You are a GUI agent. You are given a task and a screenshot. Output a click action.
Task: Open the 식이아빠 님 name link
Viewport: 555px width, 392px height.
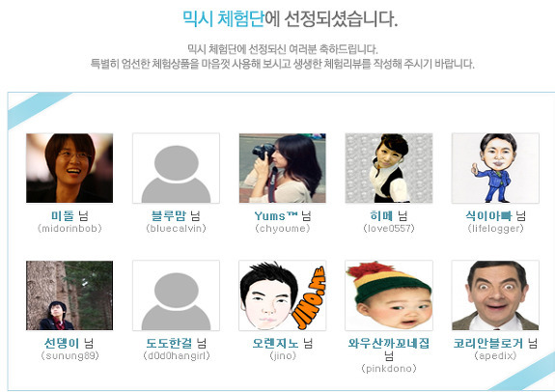click(x=495, y=215)
